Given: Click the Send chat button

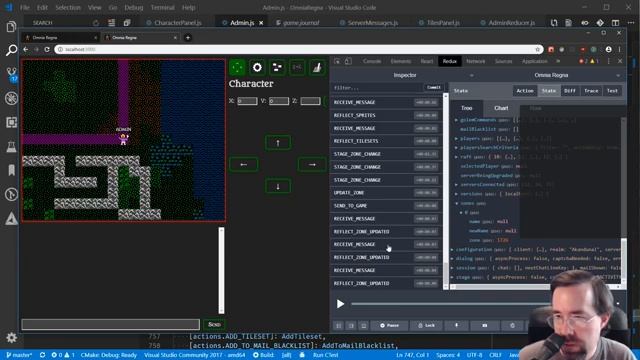Looking at the screenshot, I should [214, 324].
